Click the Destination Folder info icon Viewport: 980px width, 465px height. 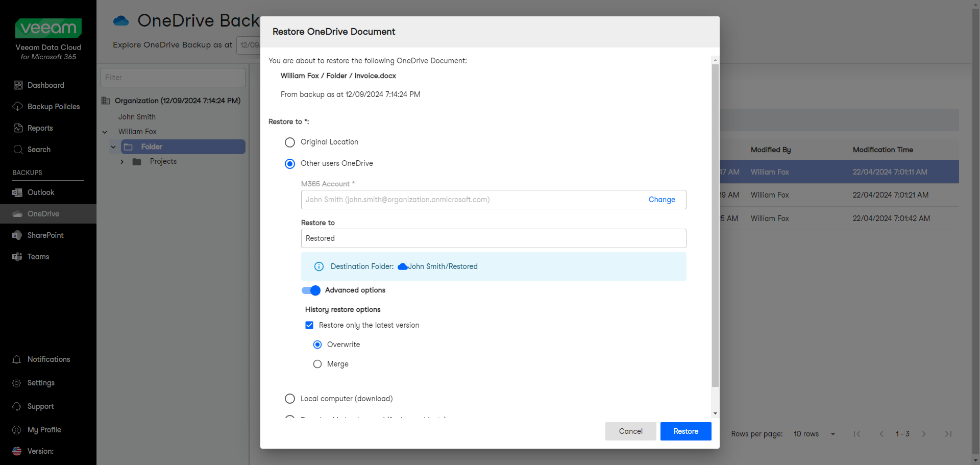tap(319, 266)
